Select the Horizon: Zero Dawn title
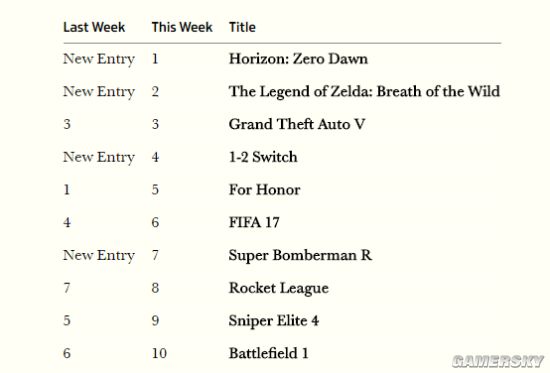The height and width of the screenshot is (373, 550). [x=299, y=59]
